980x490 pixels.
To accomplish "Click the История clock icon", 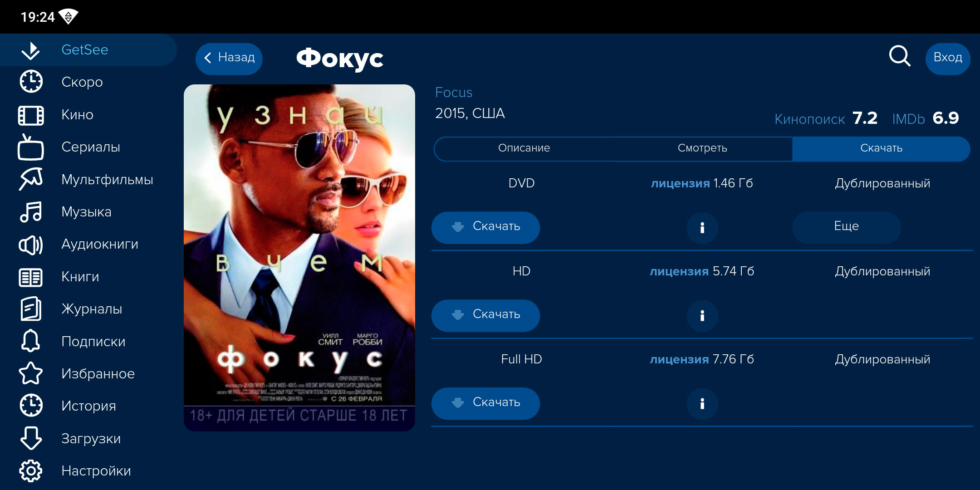I will [x=31, y=406].
